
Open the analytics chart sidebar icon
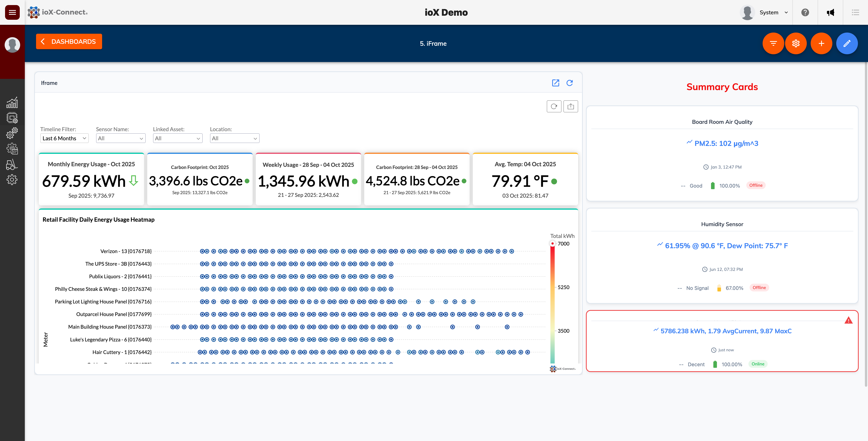(x=12, y=103)
